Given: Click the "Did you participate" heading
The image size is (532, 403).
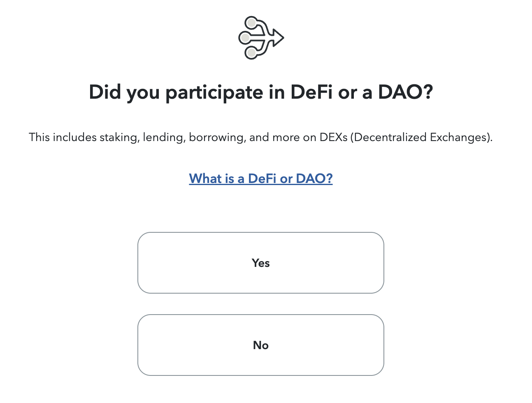Looking at the screenshot, I should point(261,92).
